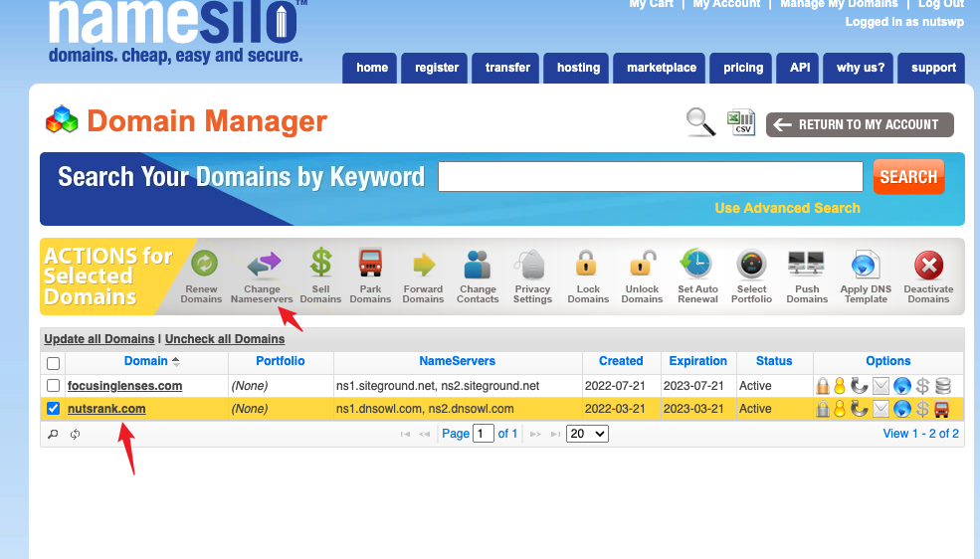This screenshot has height=559, width=980.
Task: Sort by the Expiration column header
Action: [x=697, y=361]
